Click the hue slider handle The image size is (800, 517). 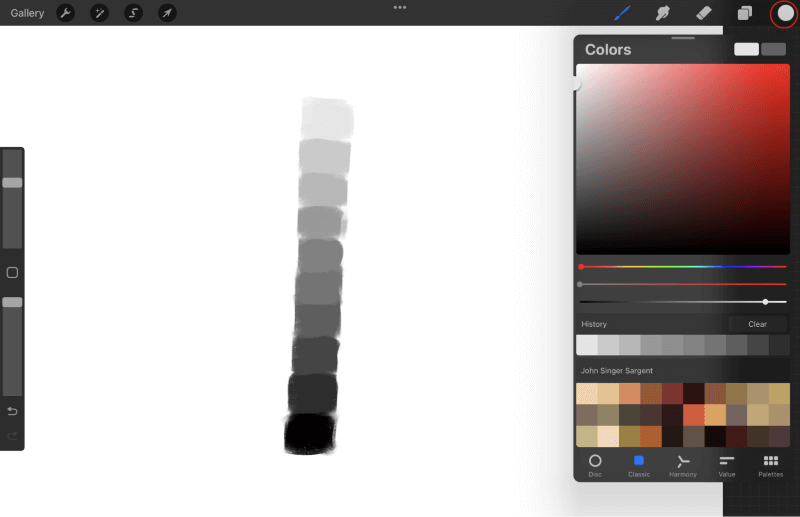(x=581, y=266)
